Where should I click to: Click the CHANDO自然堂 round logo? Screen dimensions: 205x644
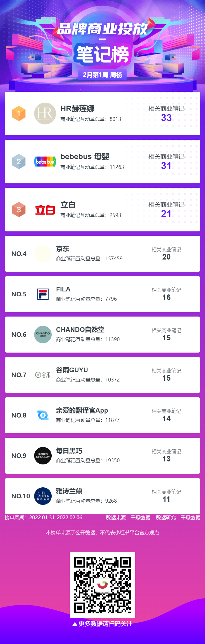[43, 335]
